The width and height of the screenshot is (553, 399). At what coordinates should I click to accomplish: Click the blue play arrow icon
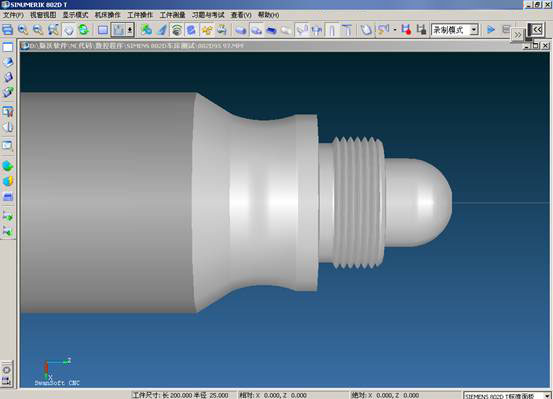[x=491, y=30]
